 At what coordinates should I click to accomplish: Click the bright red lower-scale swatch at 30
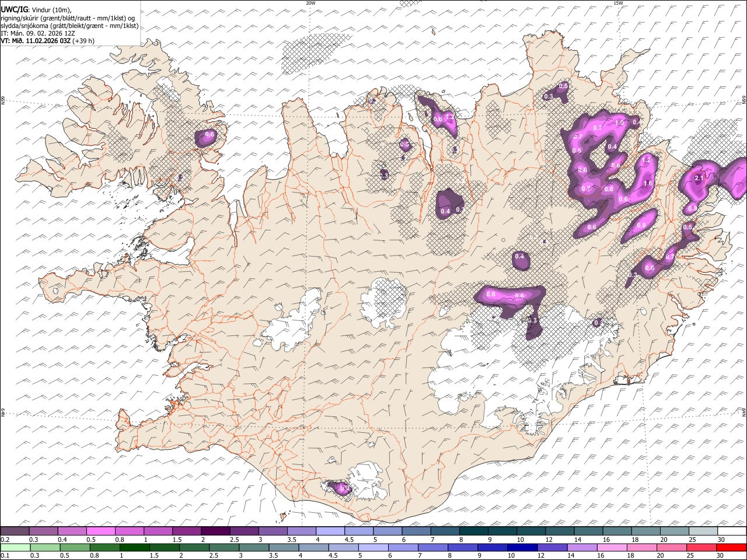(732, 547)
